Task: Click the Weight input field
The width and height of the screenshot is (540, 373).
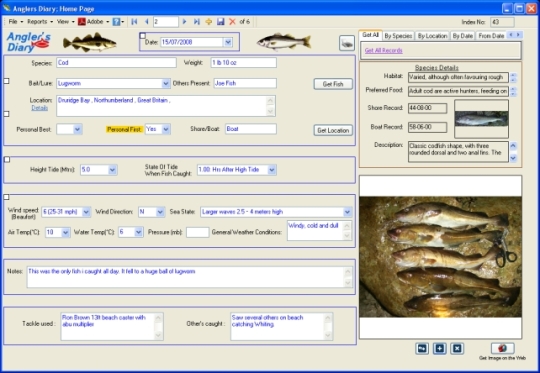Action: 243,63
